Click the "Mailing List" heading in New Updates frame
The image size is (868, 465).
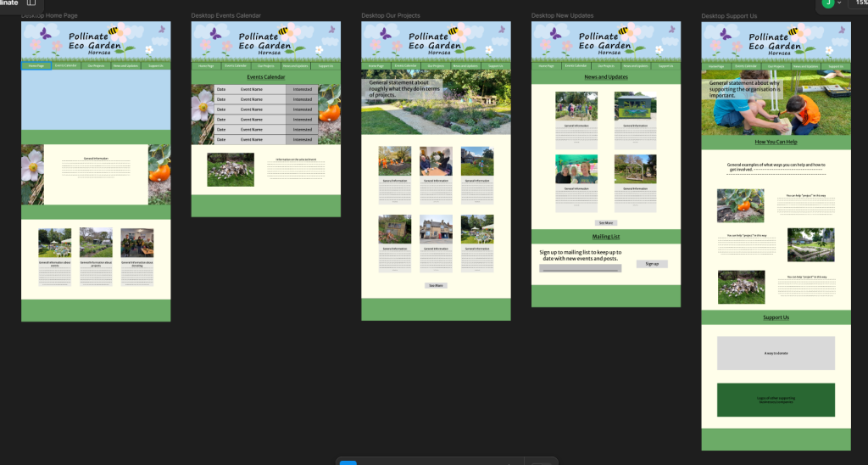pos(605,237)
